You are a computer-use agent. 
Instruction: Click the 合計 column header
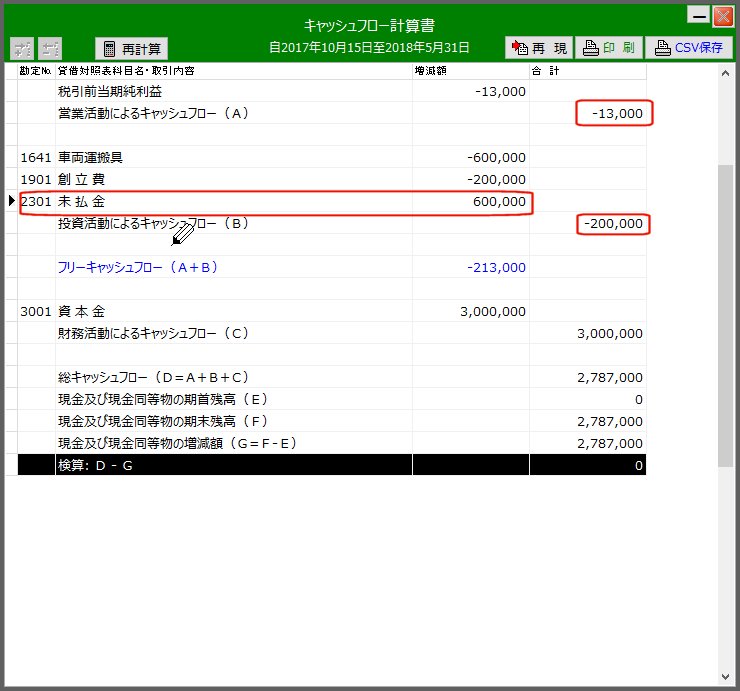(587, 72)
